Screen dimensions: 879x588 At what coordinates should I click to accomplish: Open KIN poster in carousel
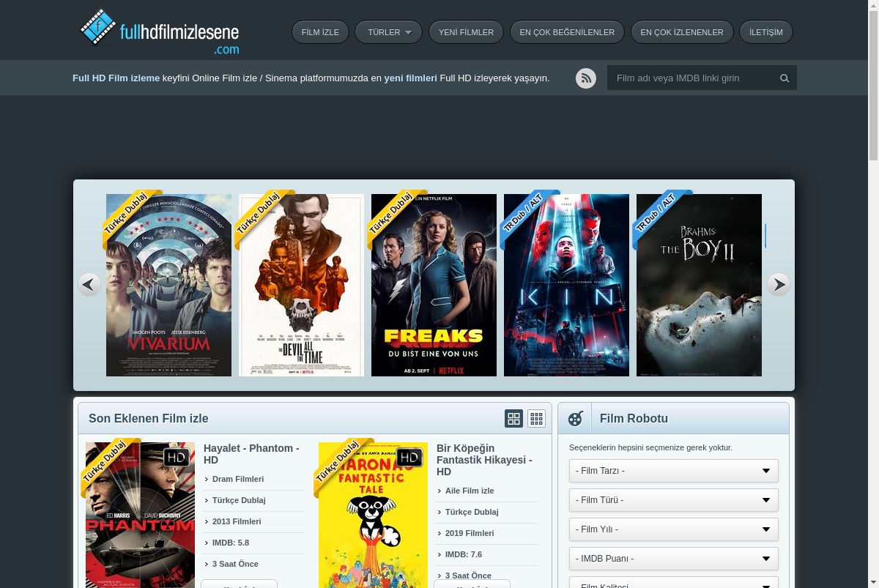pos(566,285)
